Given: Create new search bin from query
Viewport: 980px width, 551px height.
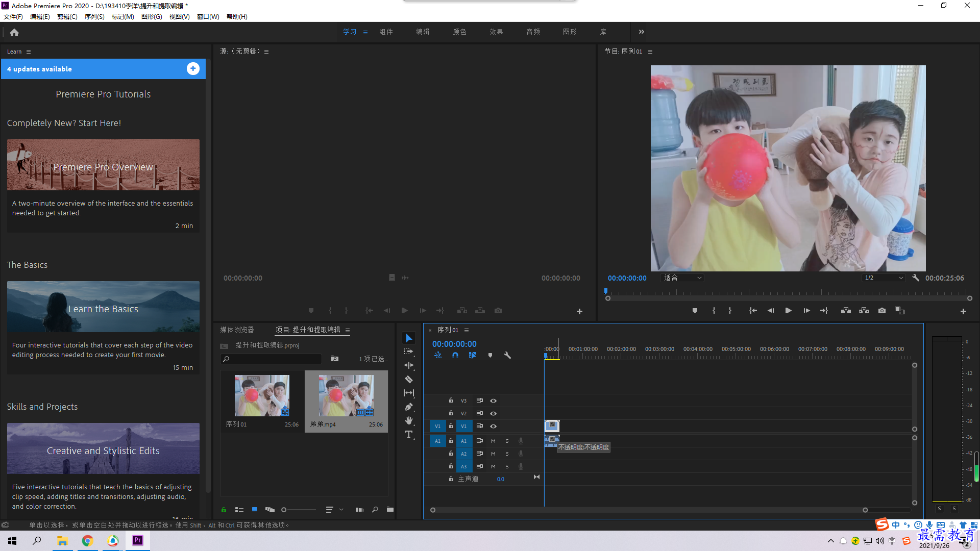Looking at the screenshot, I should coord(334,359).
